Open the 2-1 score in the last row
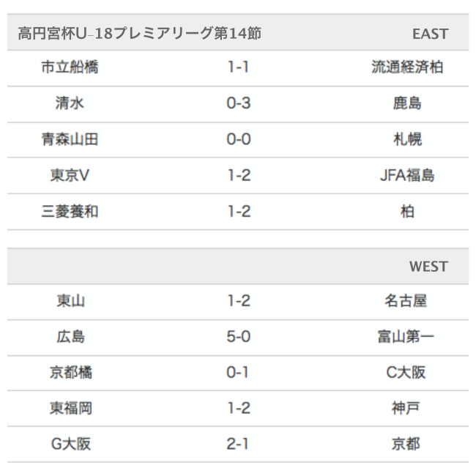The width and height of the screenshot is (476, 476). (x=239, y=444)
